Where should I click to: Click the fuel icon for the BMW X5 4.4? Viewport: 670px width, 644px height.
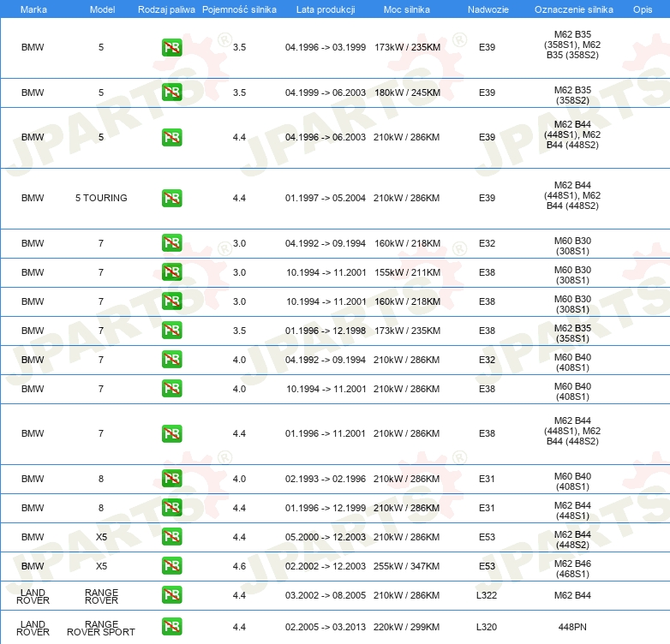pos(171,537)
